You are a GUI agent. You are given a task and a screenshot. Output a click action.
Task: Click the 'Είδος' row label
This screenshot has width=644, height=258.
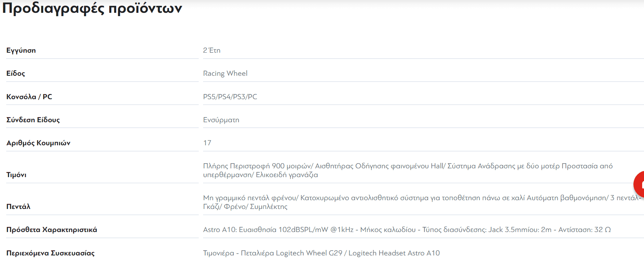click(16, 74)
